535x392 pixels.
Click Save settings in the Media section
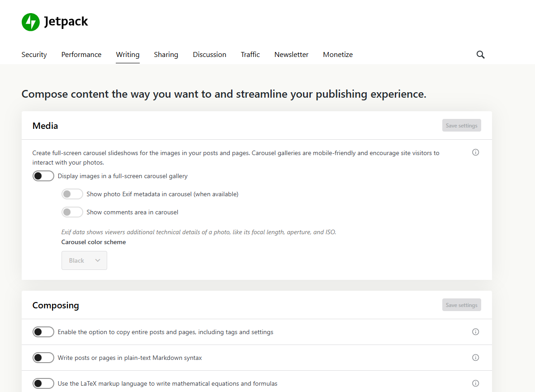[461, 125]
